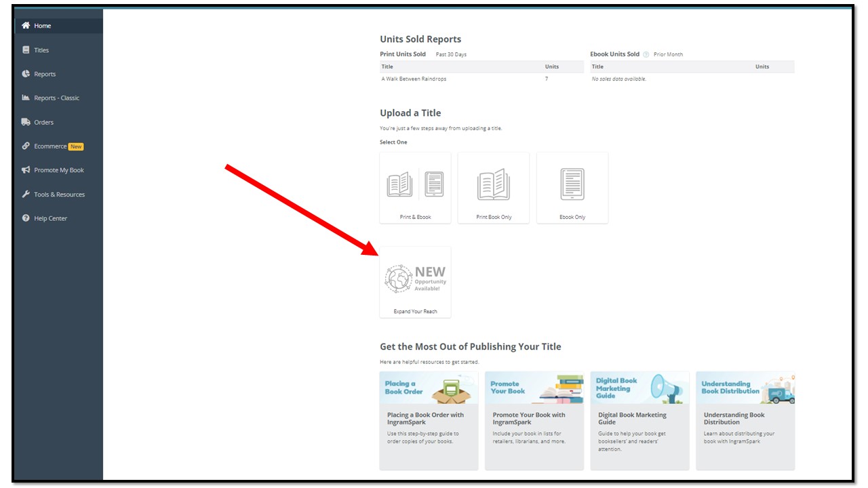Click the book and tablet icon in Print & Ebook

coord(415,184)
